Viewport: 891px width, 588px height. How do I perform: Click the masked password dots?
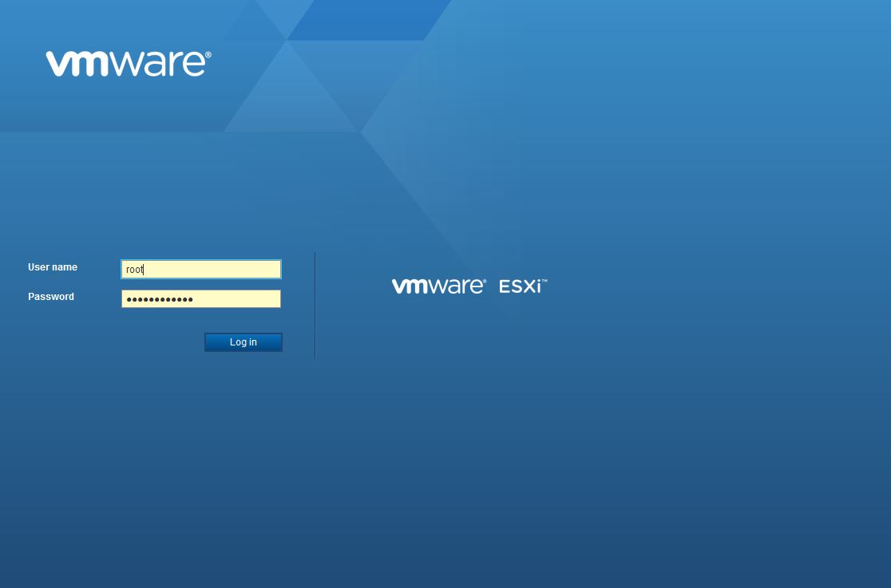160,298
